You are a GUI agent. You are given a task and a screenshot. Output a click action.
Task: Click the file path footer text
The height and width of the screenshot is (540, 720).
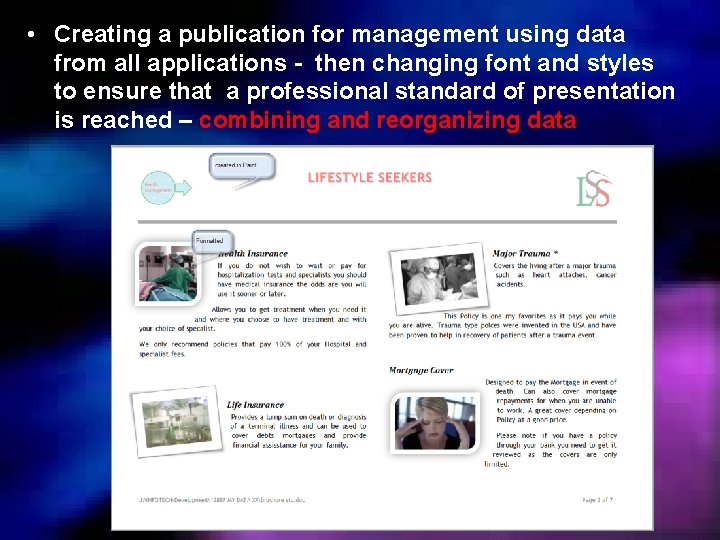(222, 500)
